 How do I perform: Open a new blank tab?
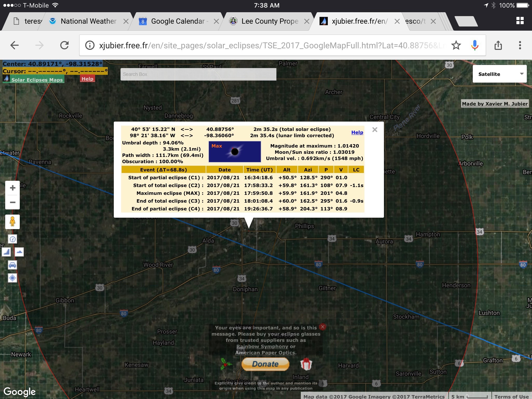point(466,21)
